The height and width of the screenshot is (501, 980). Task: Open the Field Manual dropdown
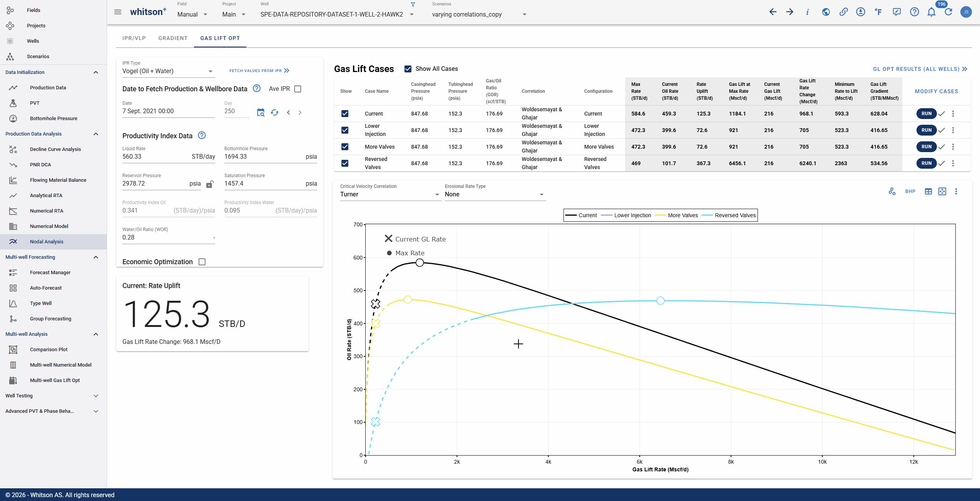tap(192, 14)
